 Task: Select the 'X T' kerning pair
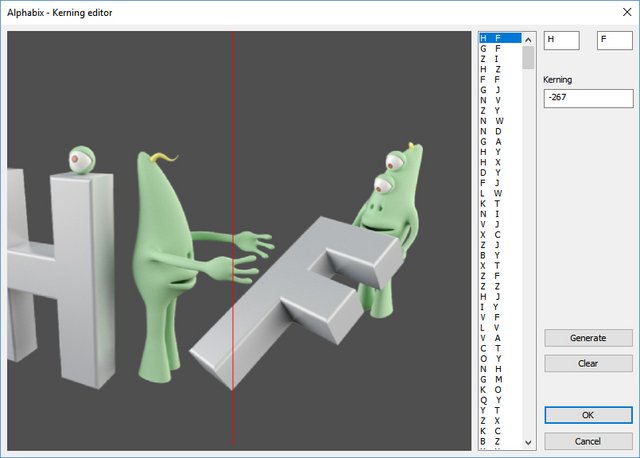point(500,266)
